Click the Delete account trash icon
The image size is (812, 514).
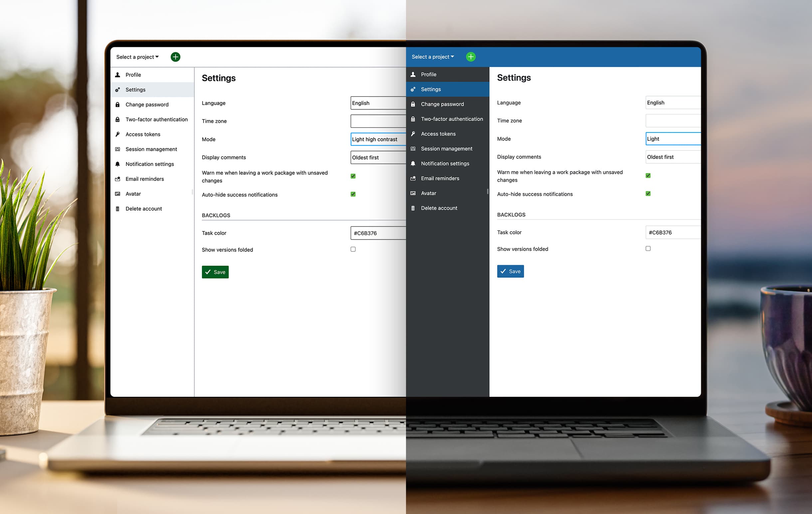117,208
